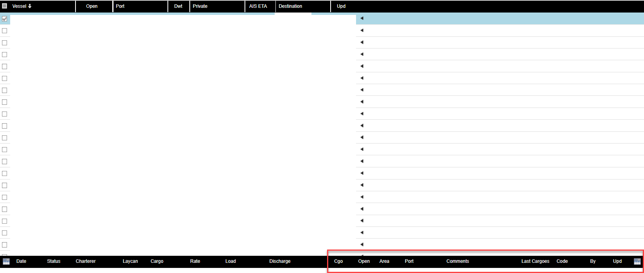This screenshot has height=273, width=644.
Task: Toggle the select-all checkbox in the Vessel header
Action: [5, 6]
